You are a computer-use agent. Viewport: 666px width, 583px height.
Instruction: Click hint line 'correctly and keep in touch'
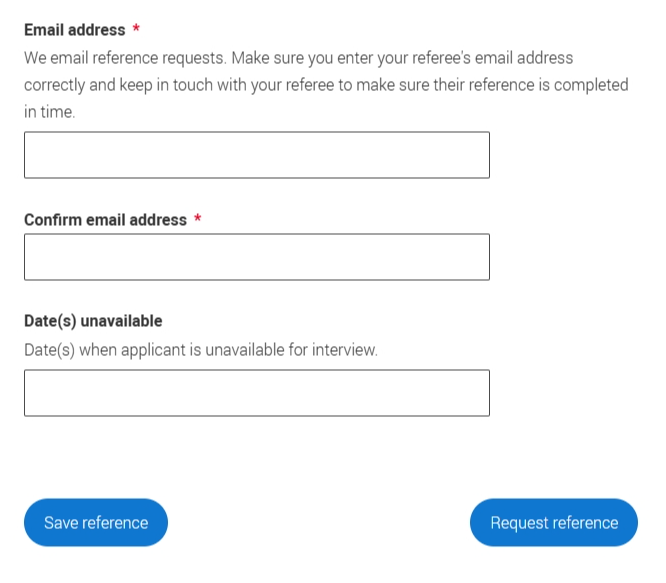coord(326,85)
